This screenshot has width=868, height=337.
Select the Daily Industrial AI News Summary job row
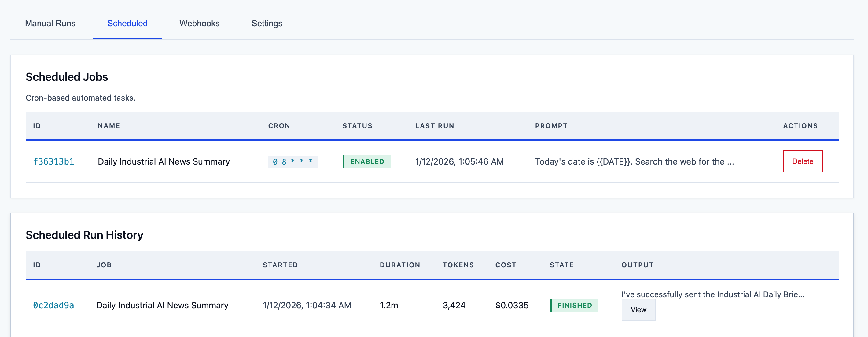point(162,305)
